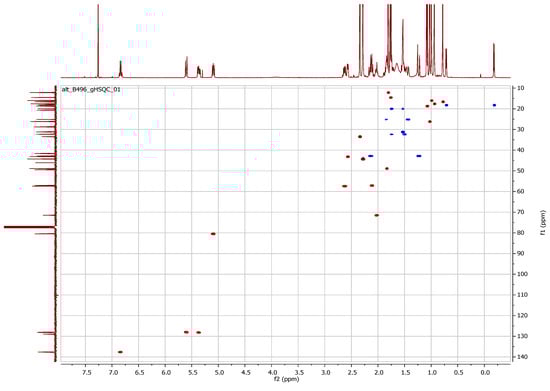Pick the blue CH2 peak at -0.2 / 18 ppm

[x=495, y=105]
